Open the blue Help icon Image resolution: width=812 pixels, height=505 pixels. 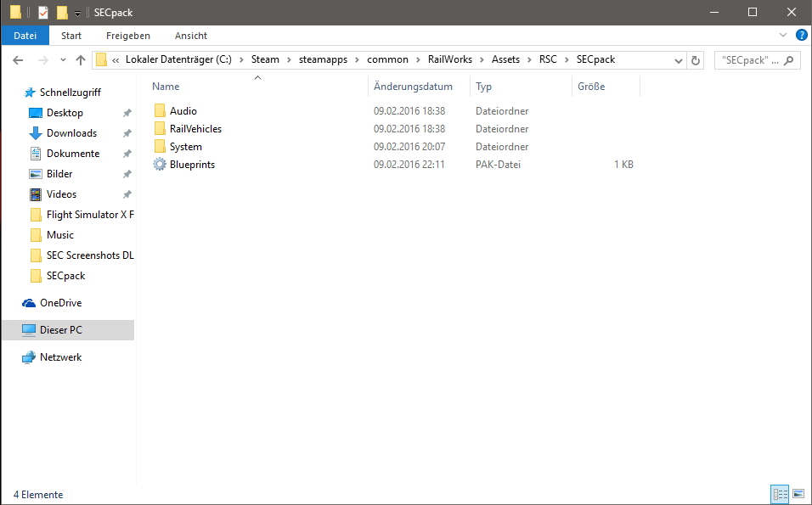point(801,35)
